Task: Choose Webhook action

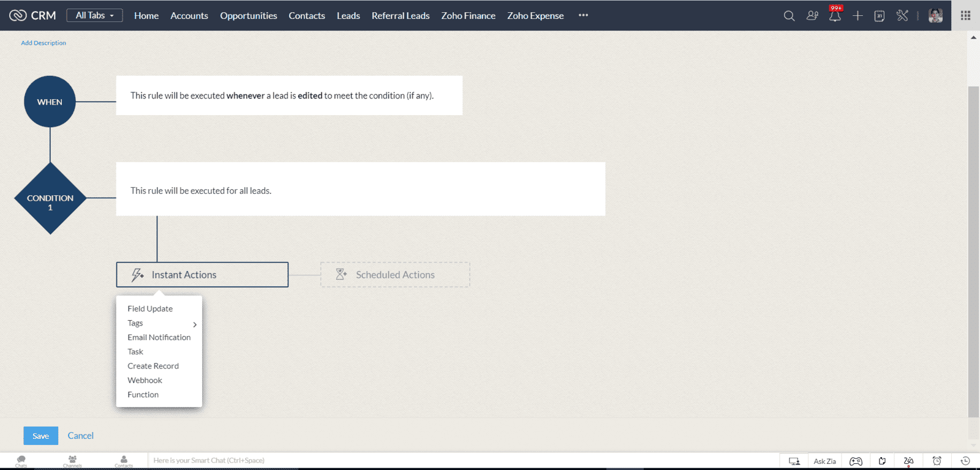Action: 145,380
